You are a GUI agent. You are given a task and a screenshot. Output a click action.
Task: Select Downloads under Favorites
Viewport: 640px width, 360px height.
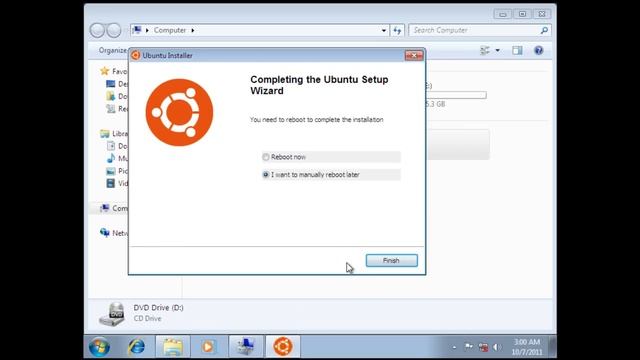117,96
